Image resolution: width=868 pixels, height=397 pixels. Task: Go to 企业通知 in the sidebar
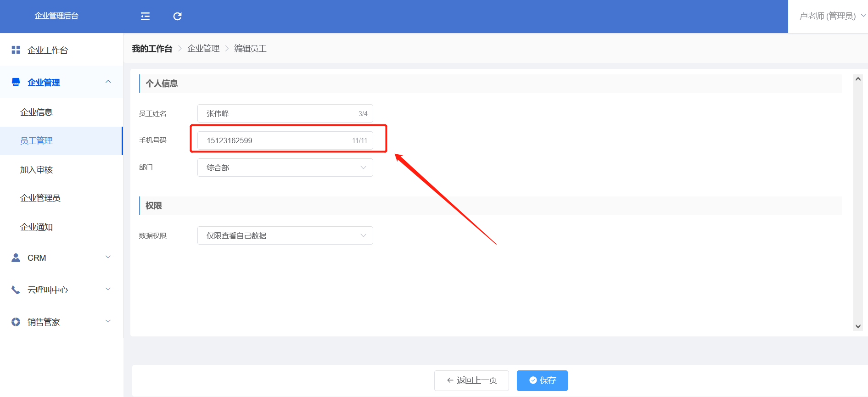pyautogui.click(x=36, y=227)
